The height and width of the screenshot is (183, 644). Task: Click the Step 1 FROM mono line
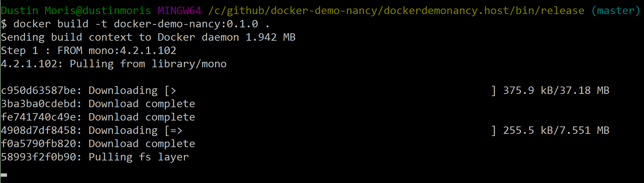click(x=89, y=51)
